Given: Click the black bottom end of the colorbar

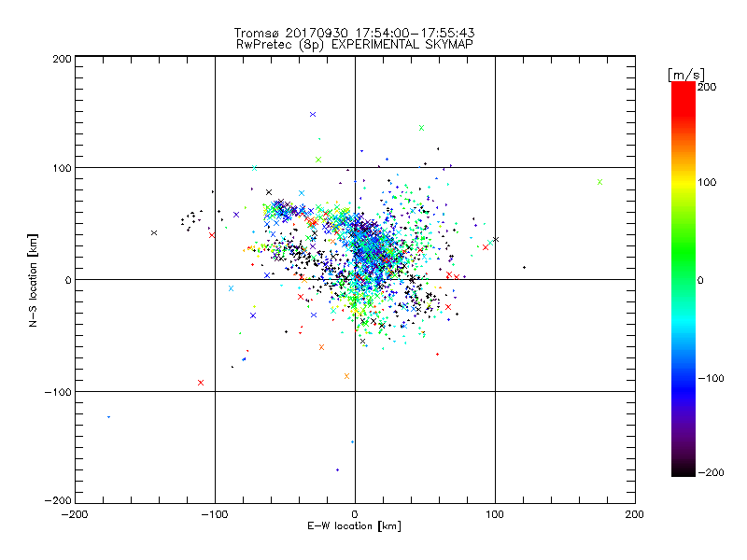Looking at the screenshot, I should coord(684,470).
